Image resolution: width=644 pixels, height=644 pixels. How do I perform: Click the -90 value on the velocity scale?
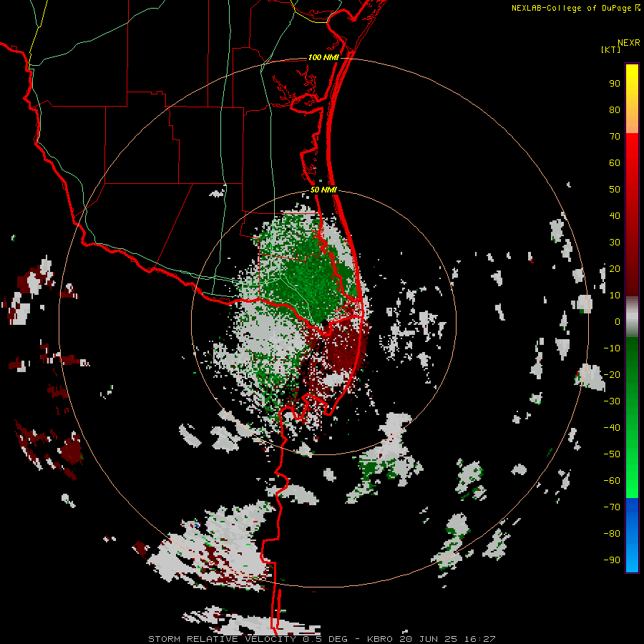click(612, 560)
